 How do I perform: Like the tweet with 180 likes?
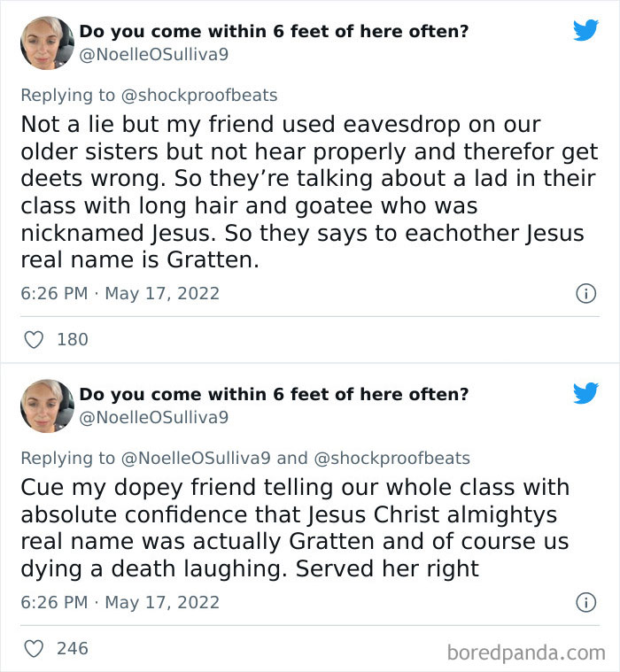point(34,339)
